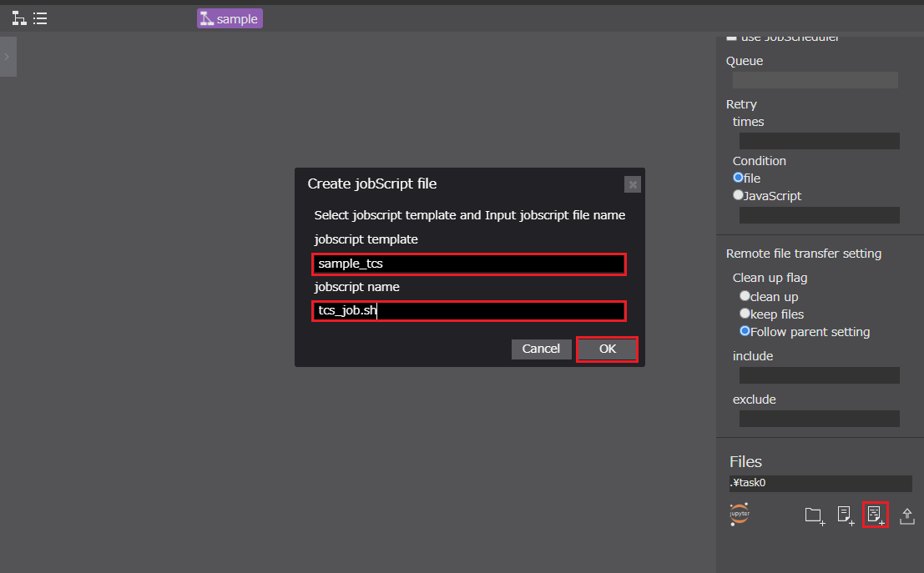Choose the 'clean up' flag option
This screenshot has width=924, height=573.
click(x=745, y=296)
